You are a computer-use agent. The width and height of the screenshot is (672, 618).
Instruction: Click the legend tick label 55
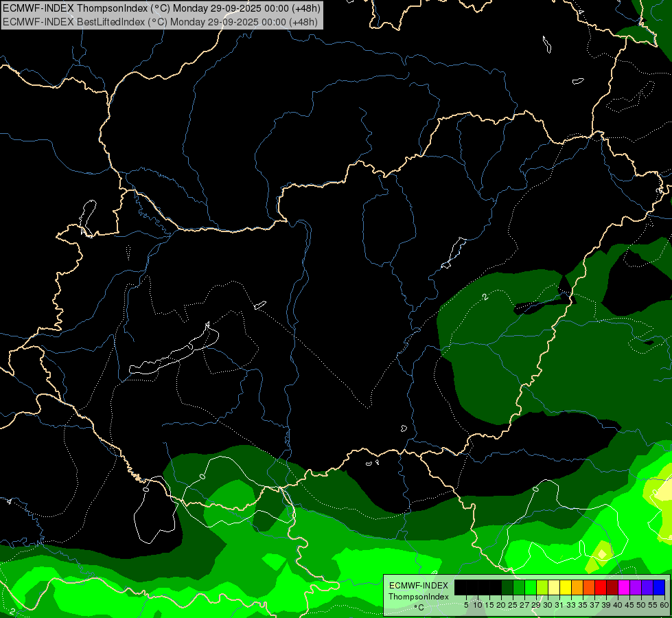pyautogui.click(x=653, y=605)
